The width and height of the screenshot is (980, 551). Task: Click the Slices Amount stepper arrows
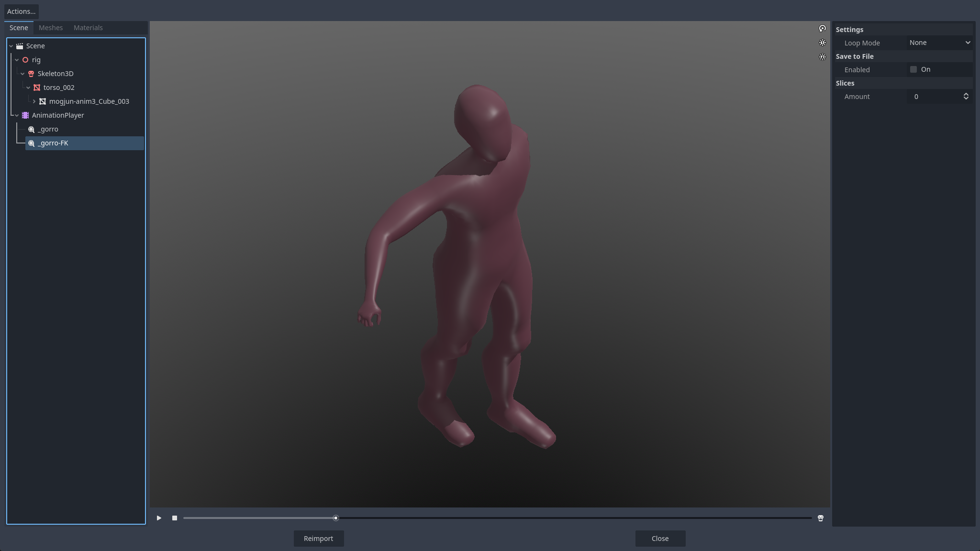[x=966, y=96]
